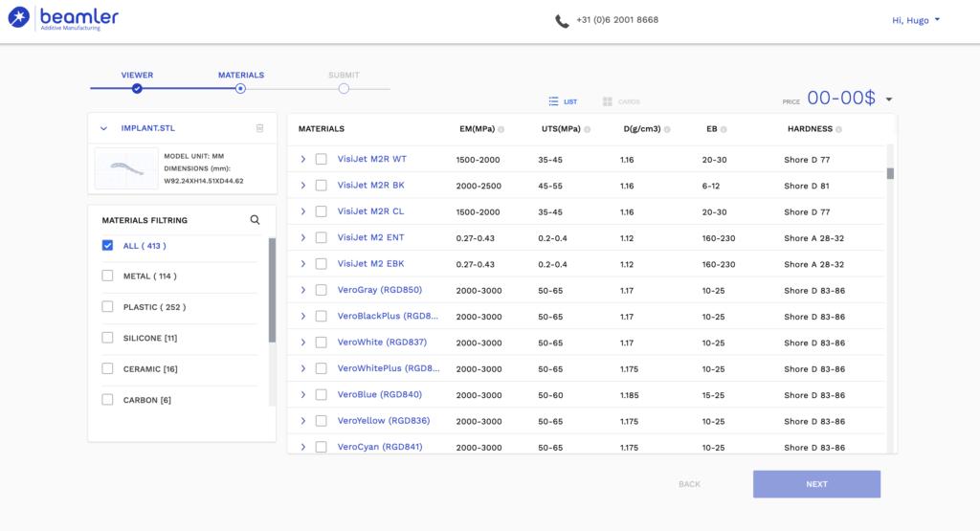Viewport: 980px width, 531px height.
Task: Open VeroGray (RGD850) material link
Action: click(x=379, y=290)
